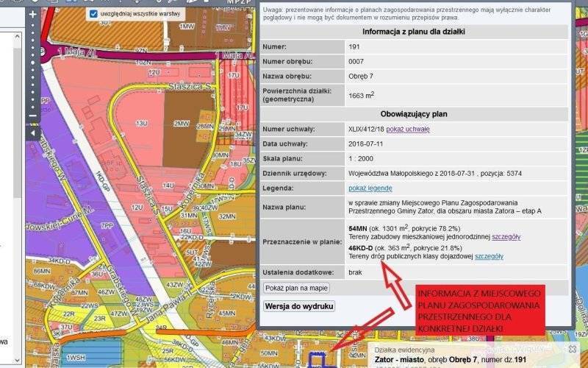588x368 pixels.
Task: Click the '50MN' zone label on map
Action: coord(269,353)
